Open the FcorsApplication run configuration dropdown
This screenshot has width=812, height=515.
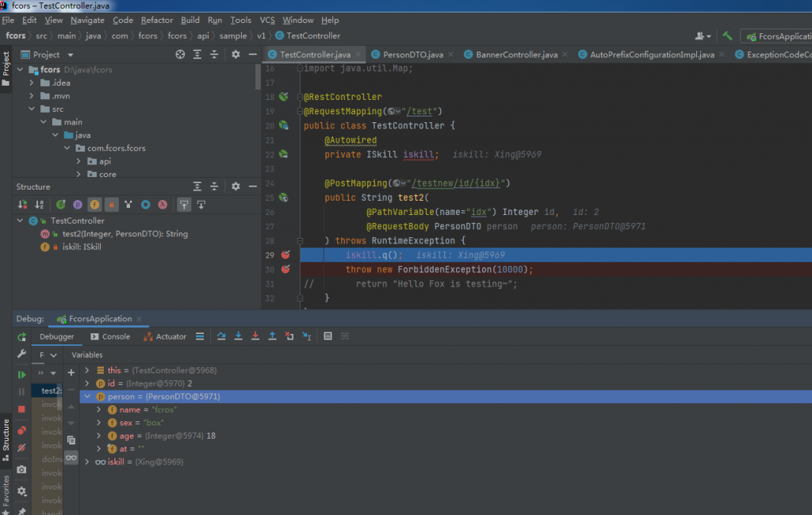pos(777,37)
